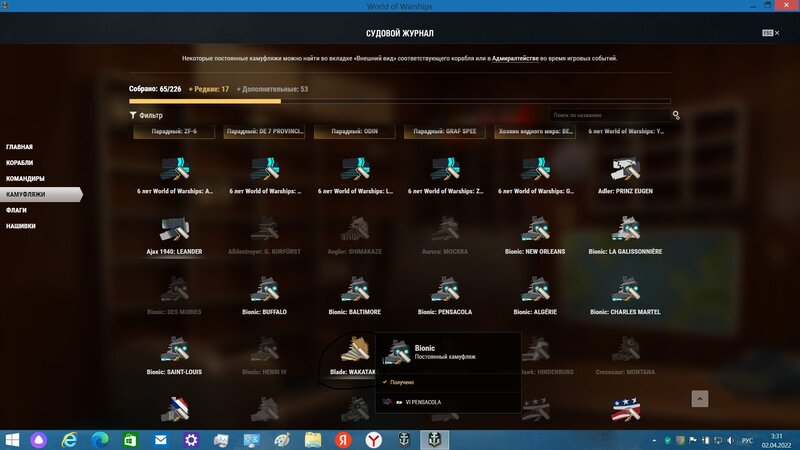800x450 pixels.
Task: Select the Bionic: SAINT-LOUIS camouflage icon
Action: coord(174,349)
